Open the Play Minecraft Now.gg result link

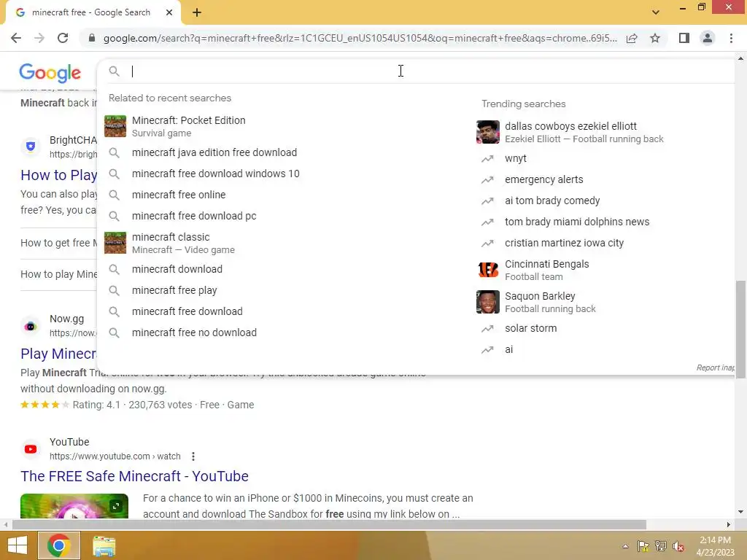[58, 354]
